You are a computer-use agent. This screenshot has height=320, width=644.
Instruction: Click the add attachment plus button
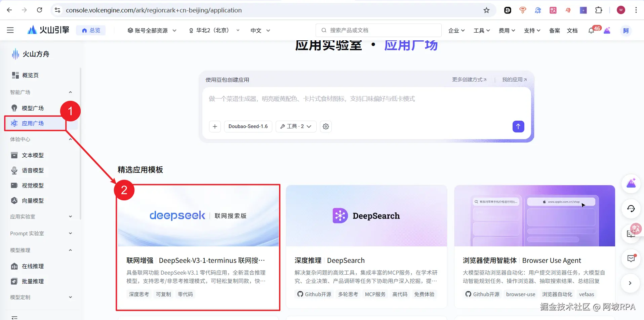point(215,126)
